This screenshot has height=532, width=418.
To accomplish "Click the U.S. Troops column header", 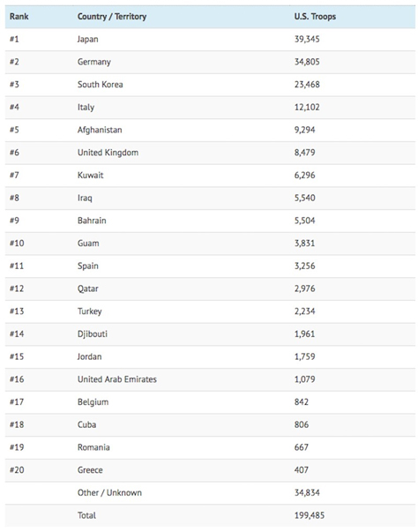I will 315,17.
